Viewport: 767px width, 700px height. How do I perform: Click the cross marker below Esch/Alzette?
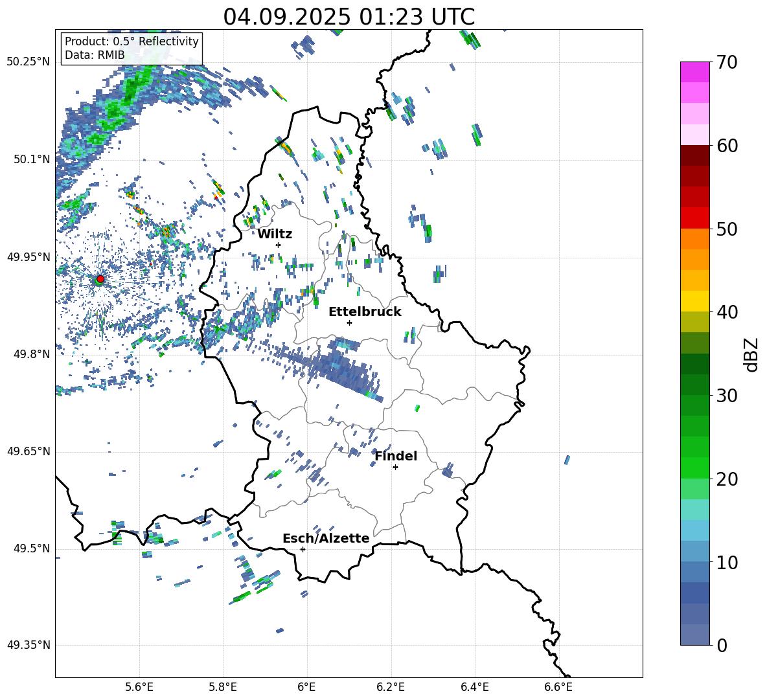(x=303, y=549)
